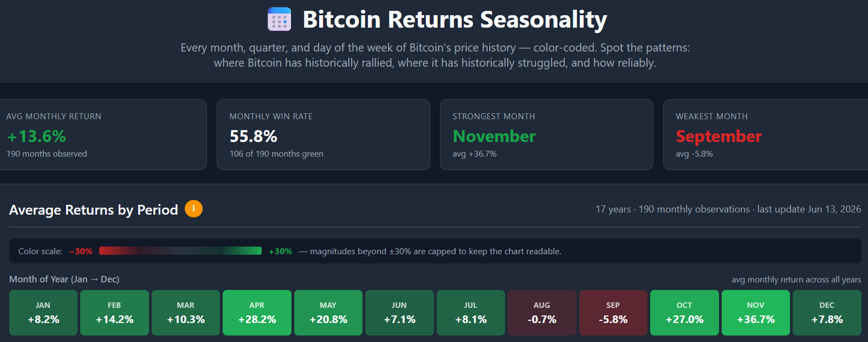Click the DEC +7.8% month tile
Screen dimensions: 868x342
827,313
